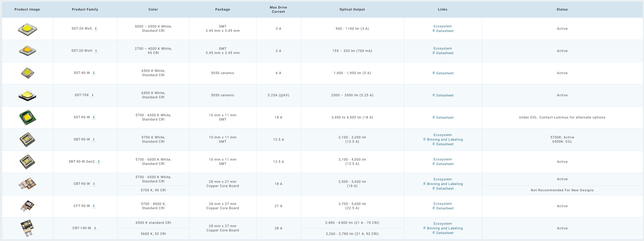Click the SST-90-W product image
The image size is (644, 241).
pos(27,117)
